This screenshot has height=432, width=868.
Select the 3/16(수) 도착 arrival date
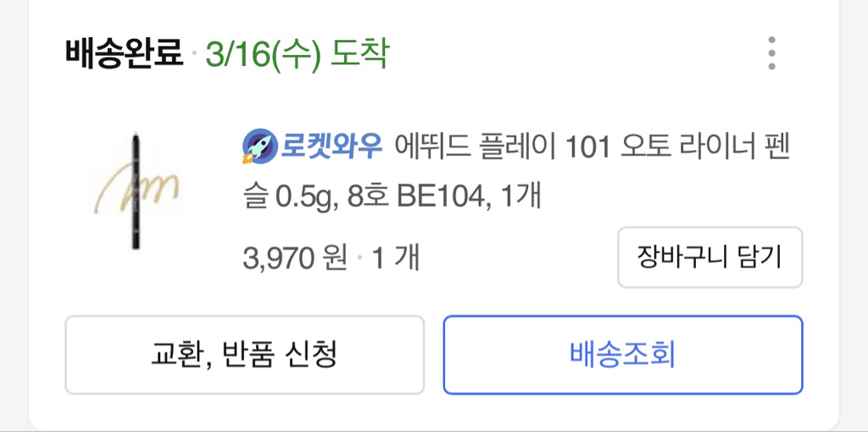pyautogui.click(x=297, y=55)
